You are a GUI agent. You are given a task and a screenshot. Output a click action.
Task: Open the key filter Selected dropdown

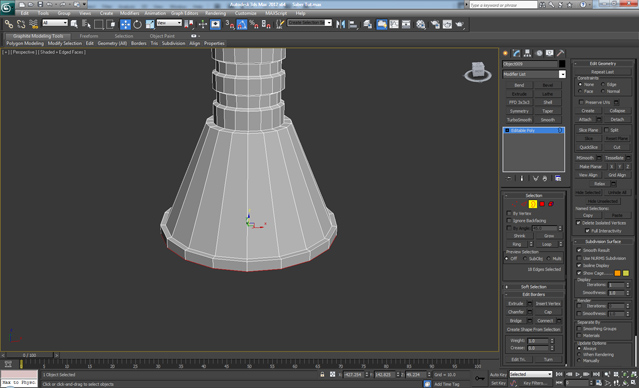click(x=530, y=374)
